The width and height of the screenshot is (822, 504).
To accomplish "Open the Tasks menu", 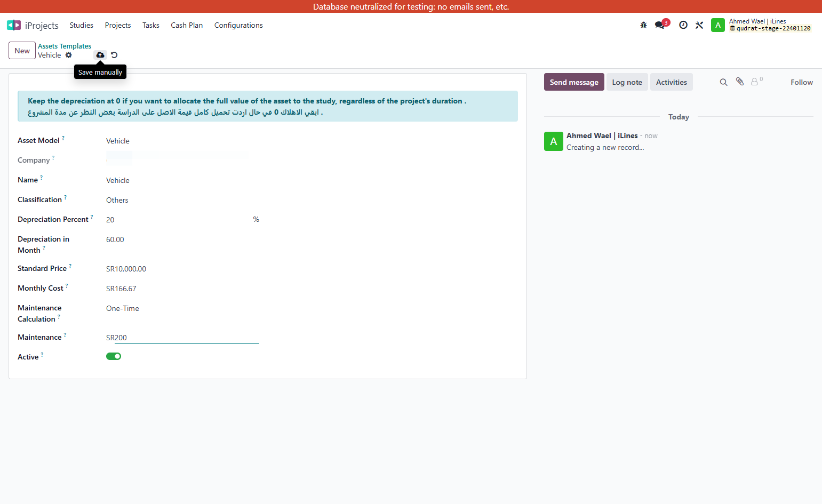I will (x=151, y=25).
